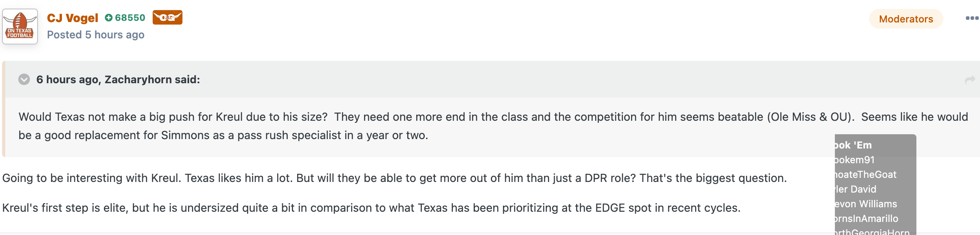This screenshot has width=980, height=235.
Task: Select 'orthGeorgiaHorn' in the tooltip list
Action: (872, 231)
